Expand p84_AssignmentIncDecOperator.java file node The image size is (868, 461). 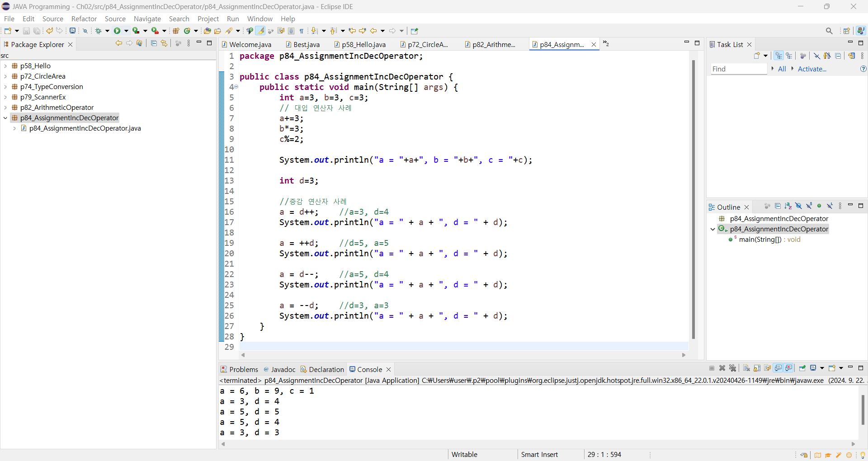(x=14, y=128)
